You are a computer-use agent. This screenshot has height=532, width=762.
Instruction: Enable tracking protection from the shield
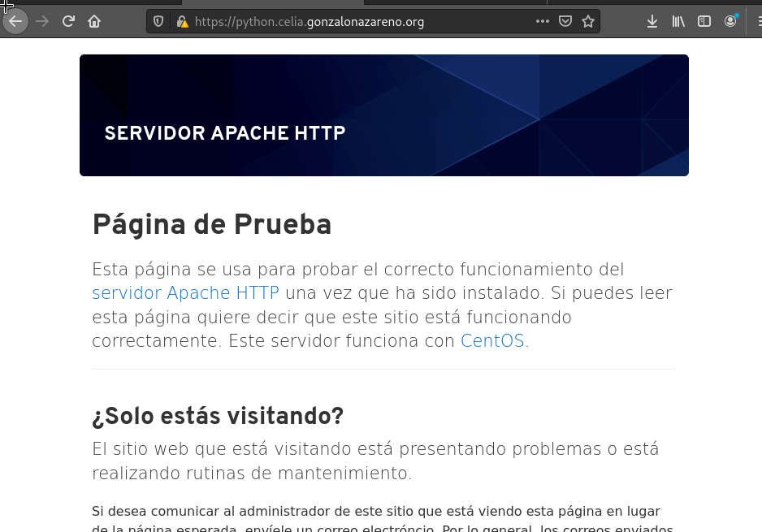[x=158, y=21]
